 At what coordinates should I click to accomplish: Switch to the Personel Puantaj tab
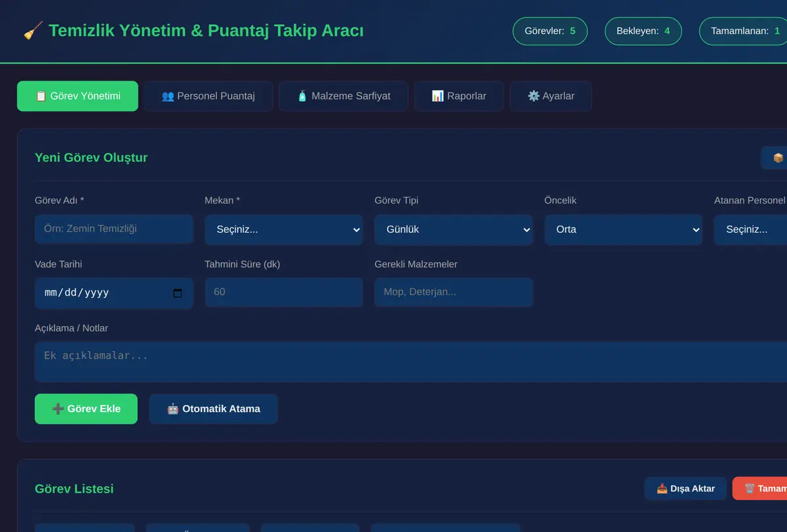(209, 96)
